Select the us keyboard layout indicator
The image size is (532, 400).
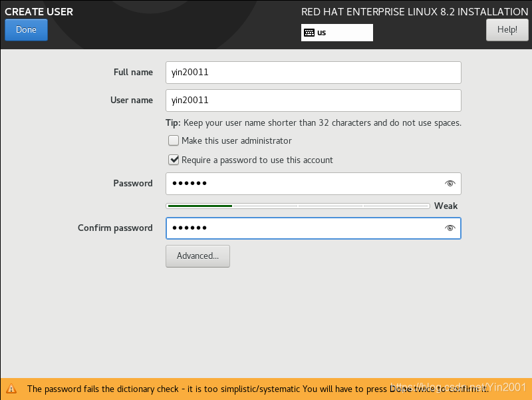pyautogui.click(x=337, y=33)
